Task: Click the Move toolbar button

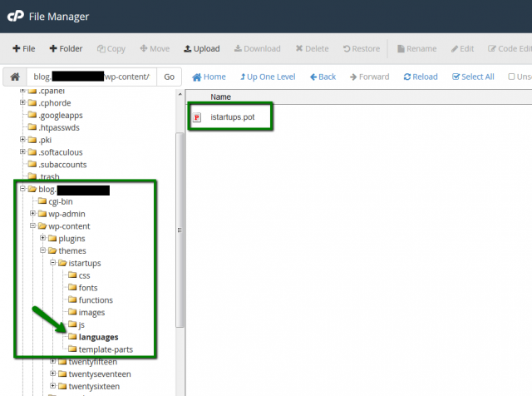Action: 155,48
